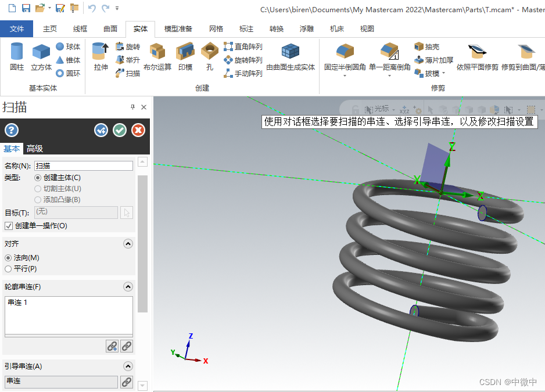
Task: Collapse the 引导串连(A) section
Action: (128, 366)
